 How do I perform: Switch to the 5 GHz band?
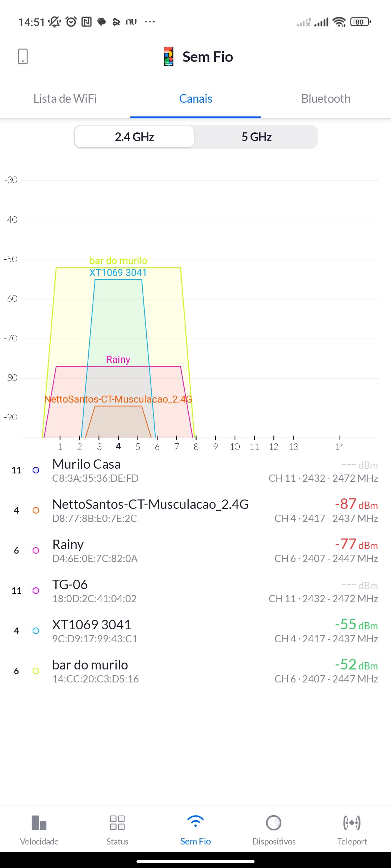(x=256, y=137)
